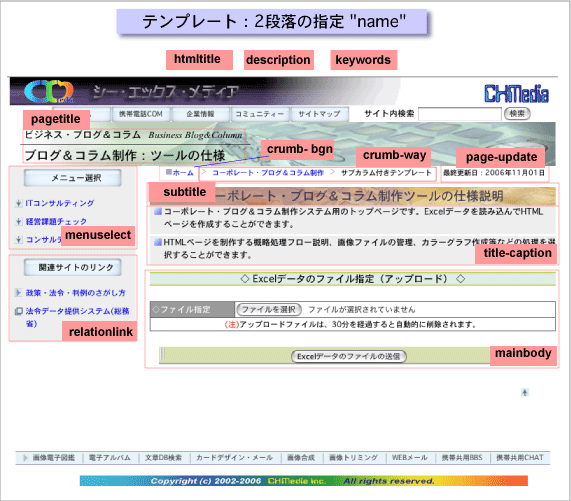Open the 画像電子図鑑 footer link

pos(54,458)
